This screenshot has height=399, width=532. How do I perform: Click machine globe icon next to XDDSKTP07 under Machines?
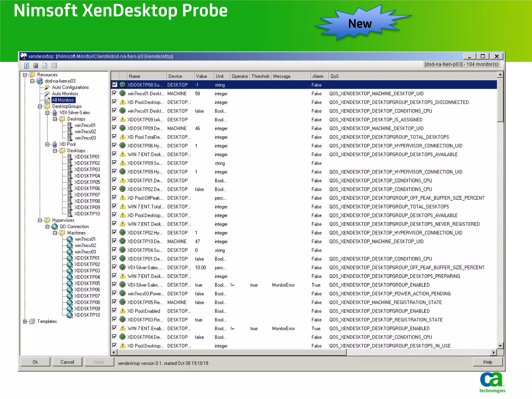point(70,296)
